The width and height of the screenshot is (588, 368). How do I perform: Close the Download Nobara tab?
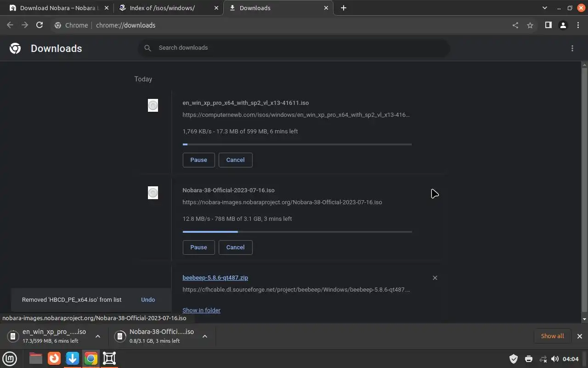click(107, 8)
